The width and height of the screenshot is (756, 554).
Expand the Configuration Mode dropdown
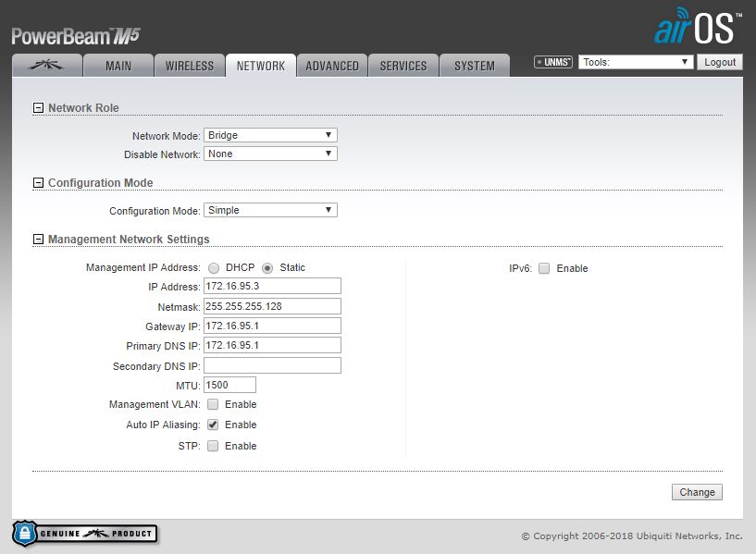(270, 211)
